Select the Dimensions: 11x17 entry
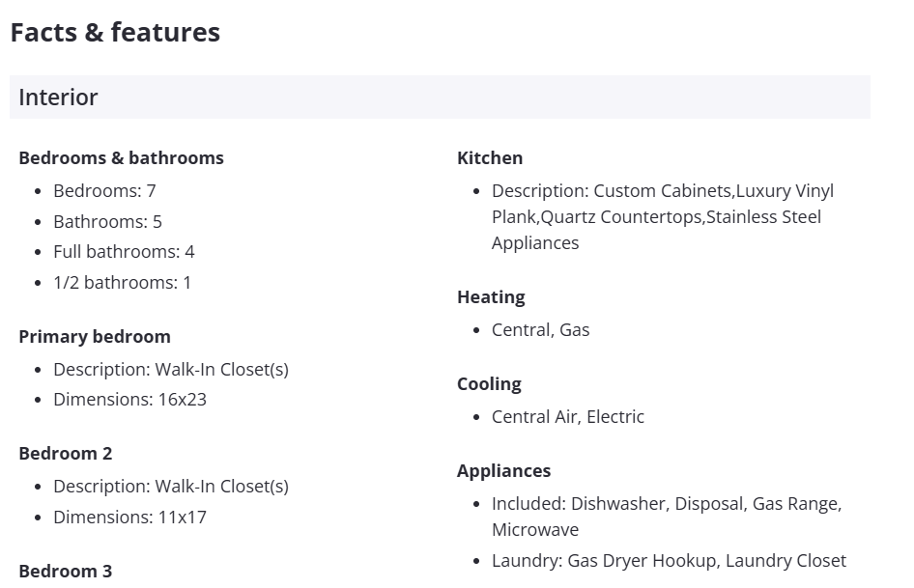Screen dimensions: 914x588 coord(129,518)
